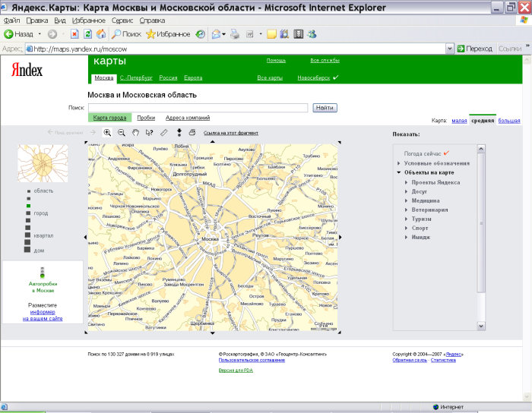Pan map diagonally via bottom-right corner arrow
This screenshot has height=413, width=532.
[x=339, y=333]
